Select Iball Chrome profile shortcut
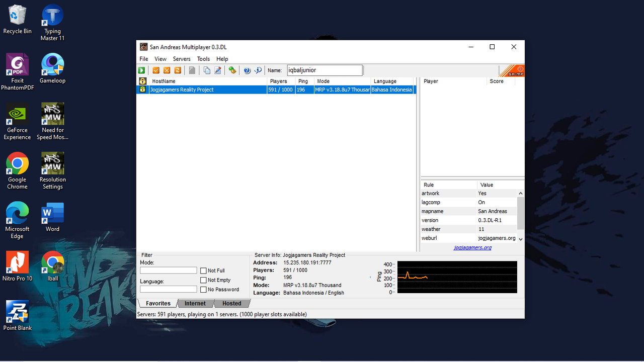Viewport: 644px width, 362px height. pos(52,266)
